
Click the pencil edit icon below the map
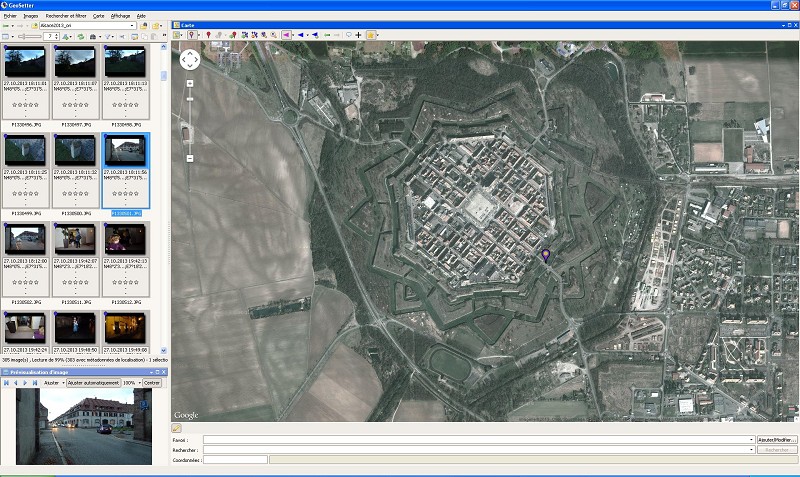click(x=177, y=428)
